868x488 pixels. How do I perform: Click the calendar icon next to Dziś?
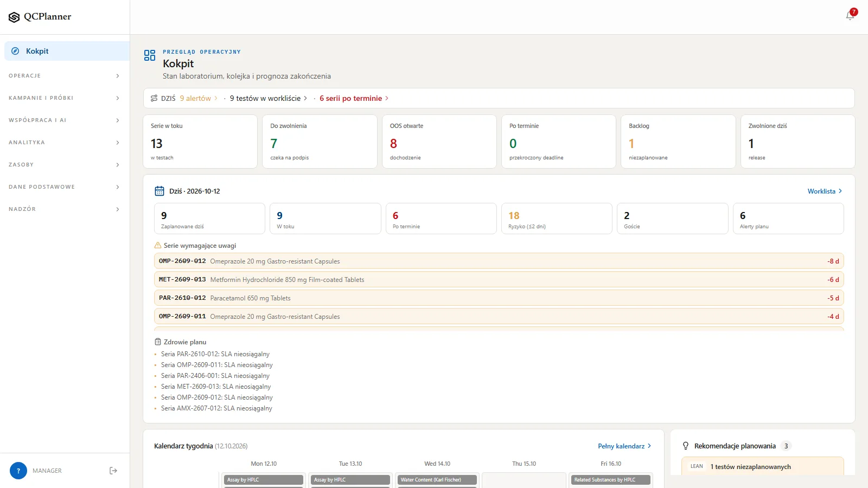(159, 191)
